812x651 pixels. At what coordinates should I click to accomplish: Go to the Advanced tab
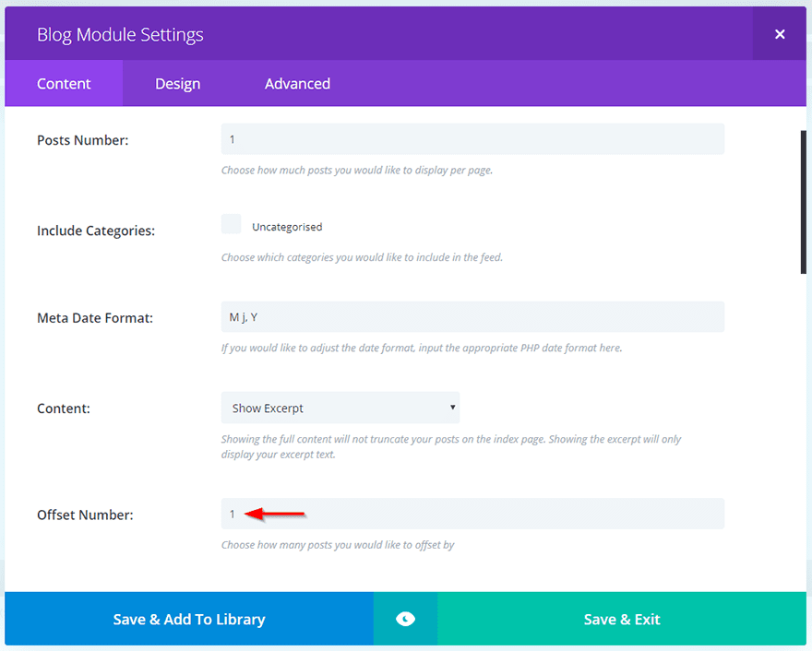click(297, 84)
